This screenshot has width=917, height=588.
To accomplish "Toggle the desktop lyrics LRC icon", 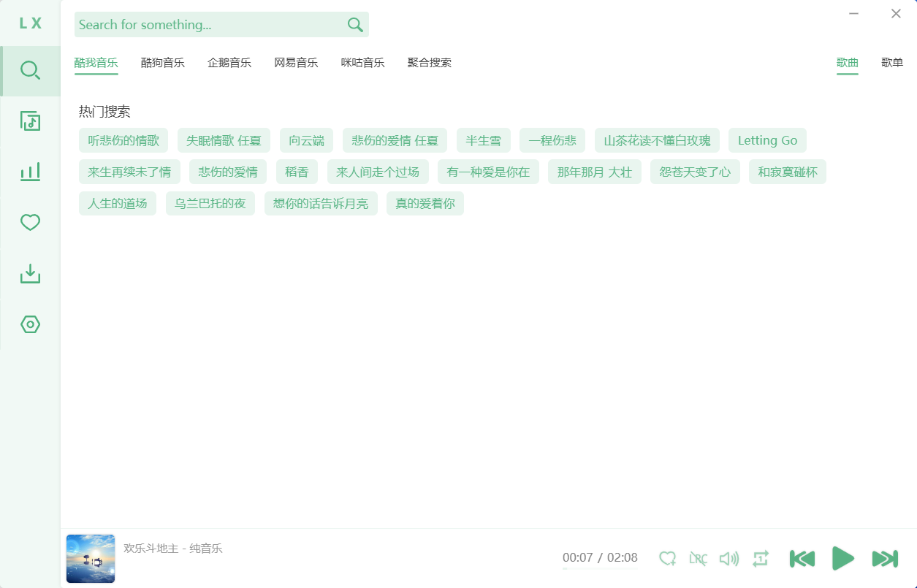I will [x=698, y=559].
